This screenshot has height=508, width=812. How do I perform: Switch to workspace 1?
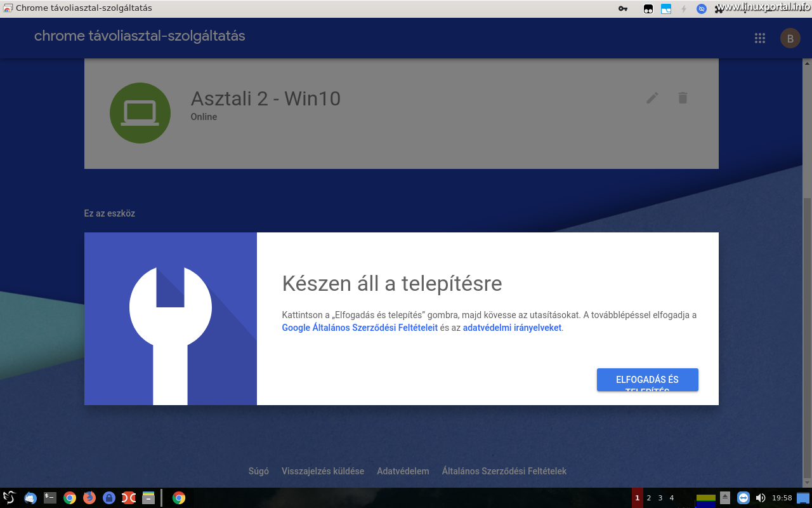click(x=637, y=498)
